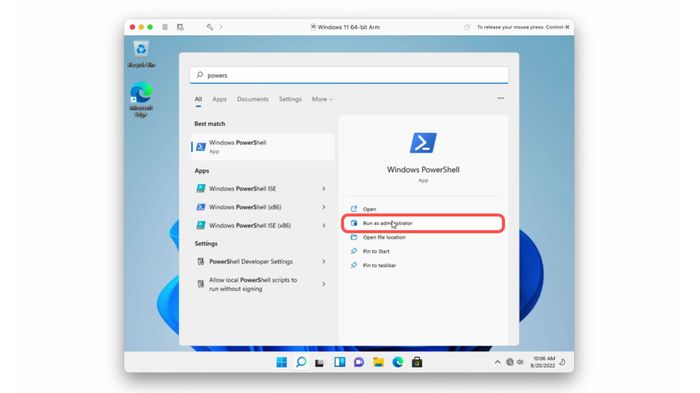Screen dimensions: 700x393
Task: Expand Windows PowerShell (x86) chevron
Action: point(324,207)
